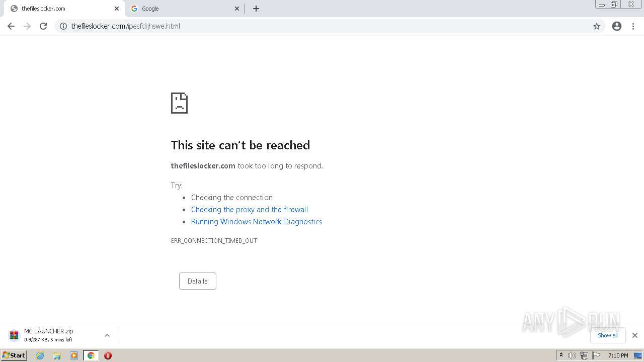
Task: Open the Chrome profile avatar menu
Action: click(x=617, y=26)
